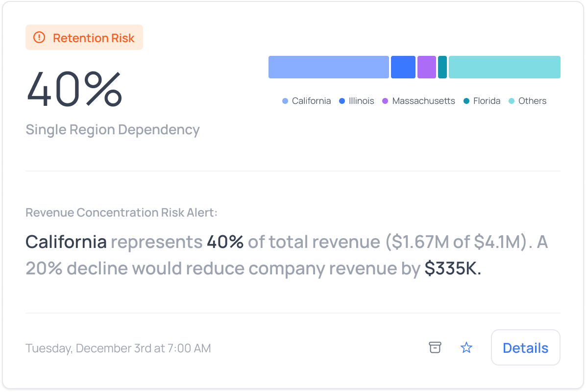Click the Revenue Concentration Risk Alert heading
The image size is (586, 392).
[122, 213]
